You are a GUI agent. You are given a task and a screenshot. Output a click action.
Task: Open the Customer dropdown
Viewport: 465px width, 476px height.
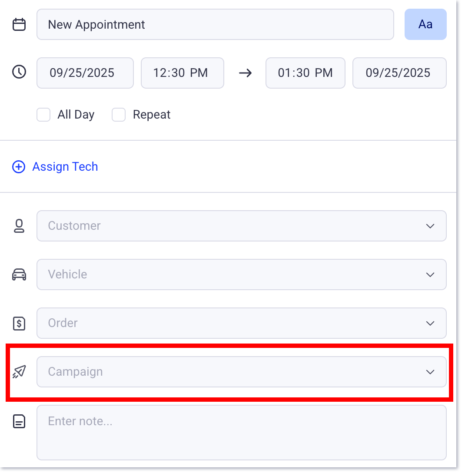[x=430, y=226]
